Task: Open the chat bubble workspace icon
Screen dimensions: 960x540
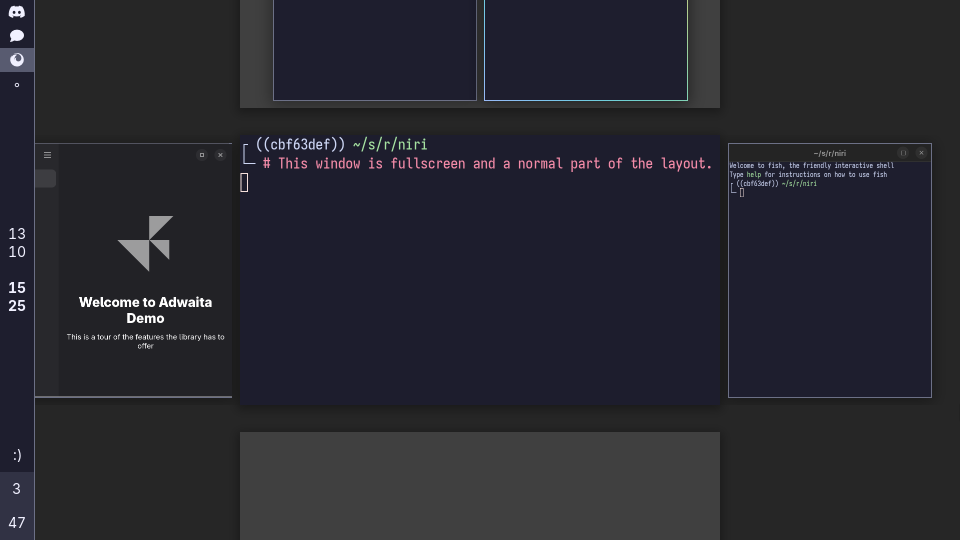Action: (17, 36)
